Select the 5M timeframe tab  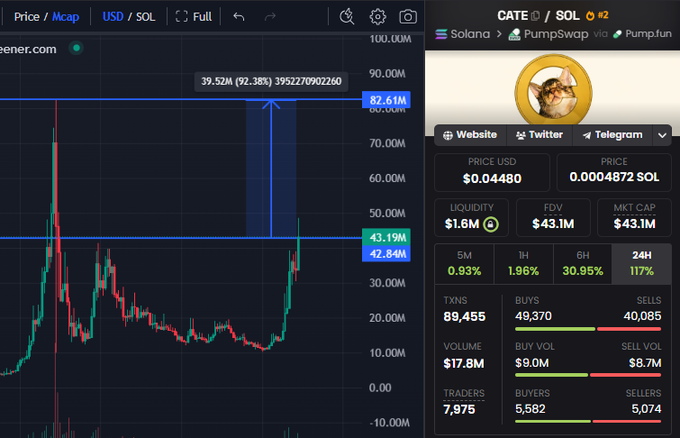point(464,264)
